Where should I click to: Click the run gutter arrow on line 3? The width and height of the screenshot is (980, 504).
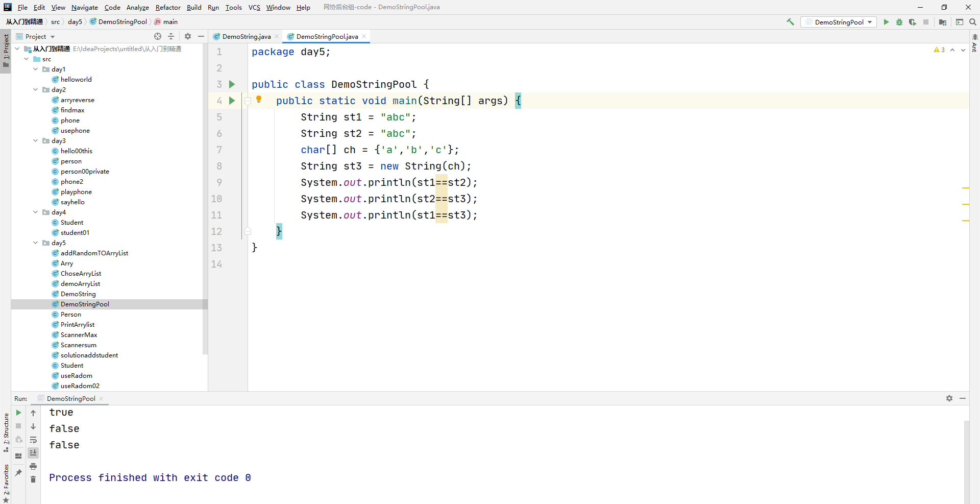click(x=232, y=84)
